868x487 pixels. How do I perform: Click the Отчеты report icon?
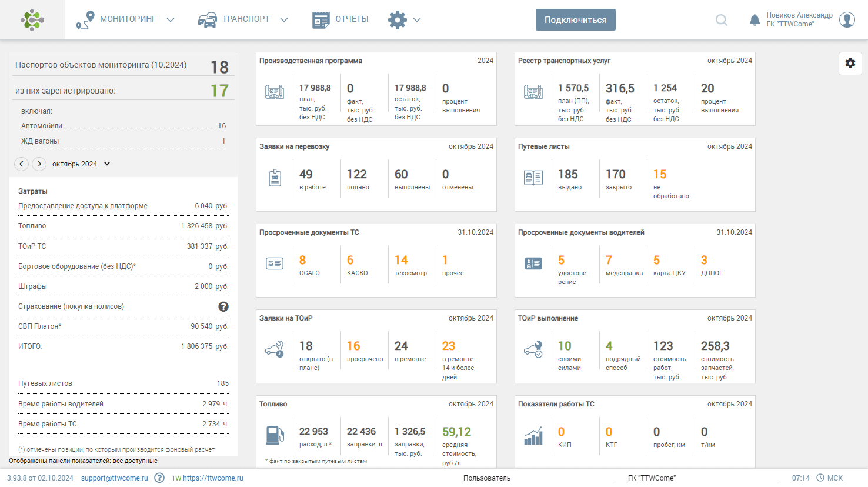(x=321, y=20)
